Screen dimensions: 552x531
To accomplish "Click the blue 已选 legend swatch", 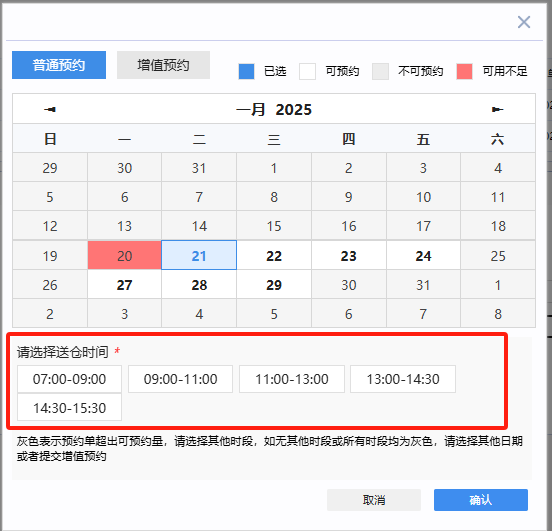I will click(246, 71).
